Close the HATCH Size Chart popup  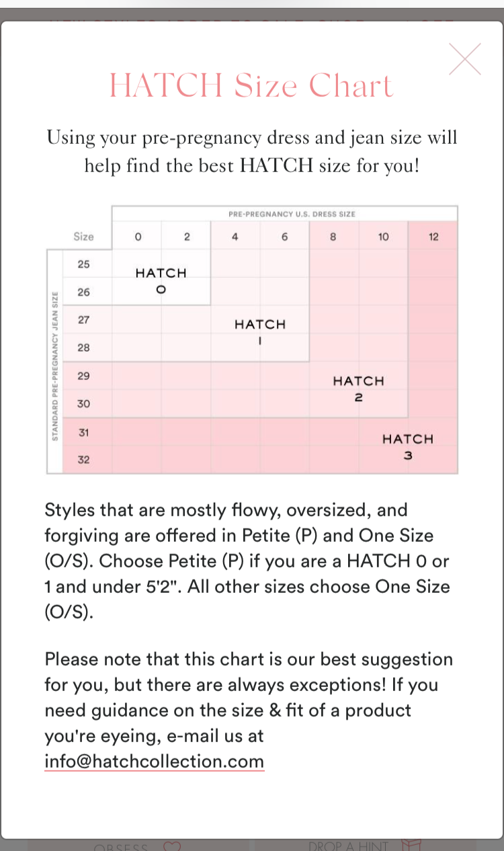[x=465, y=59]
